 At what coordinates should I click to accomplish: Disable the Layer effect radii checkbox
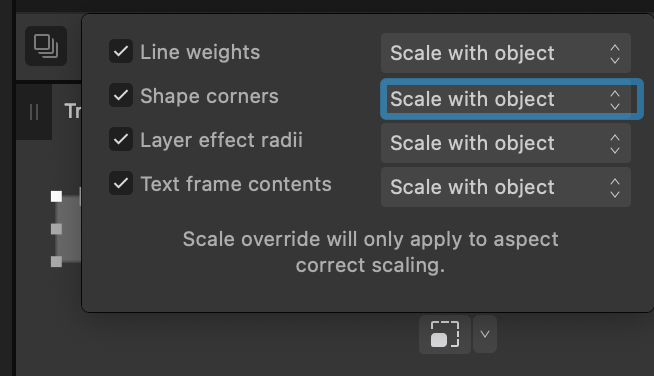point(121,139)
